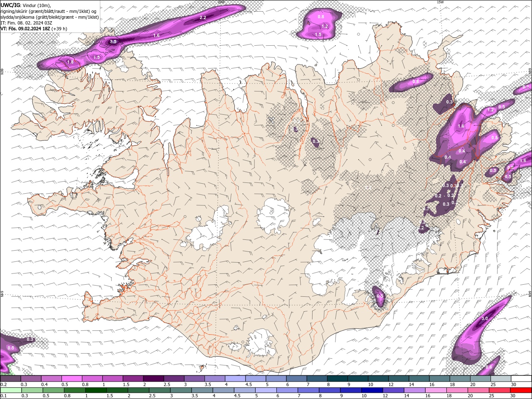Select the light lavender 4 swatch in snow legend
Image resolution: width=532 pixels, height=399 pixels.
[235, 379]
